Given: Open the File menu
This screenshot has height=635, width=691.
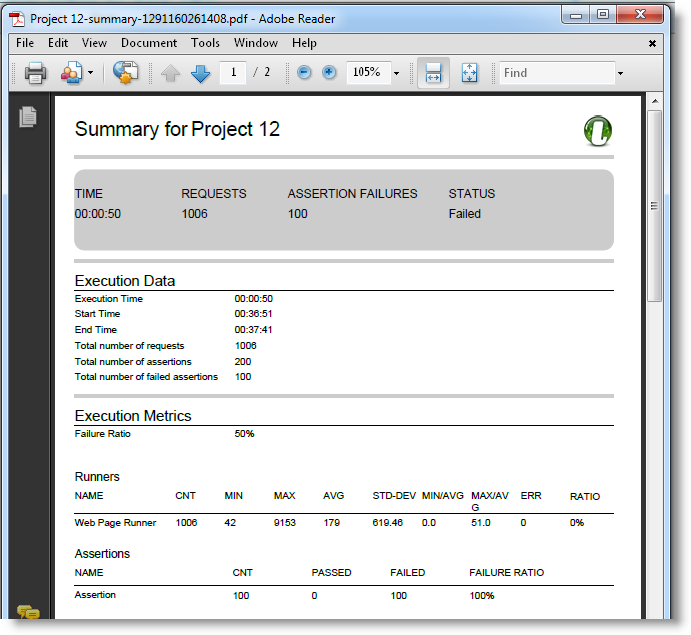Looking at the screenshot, I should 25,43.
